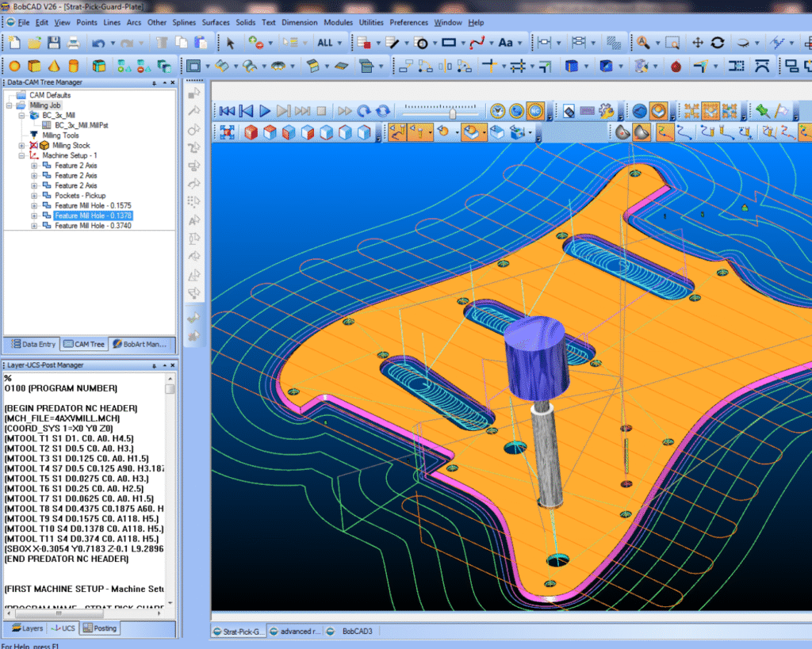This screenshot has width=812, height=649.
Task: Click the Undo arrow icon
Action: (98, 43)
